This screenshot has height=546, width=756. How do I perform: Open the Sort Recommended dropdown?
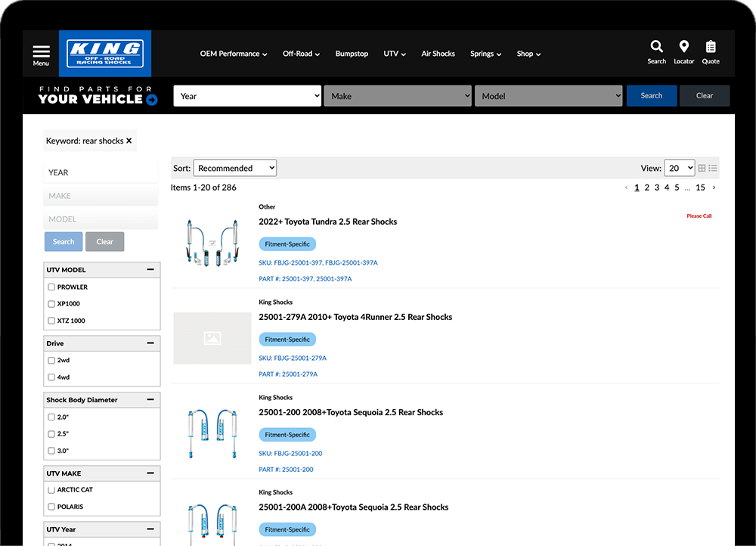[234, 168]
